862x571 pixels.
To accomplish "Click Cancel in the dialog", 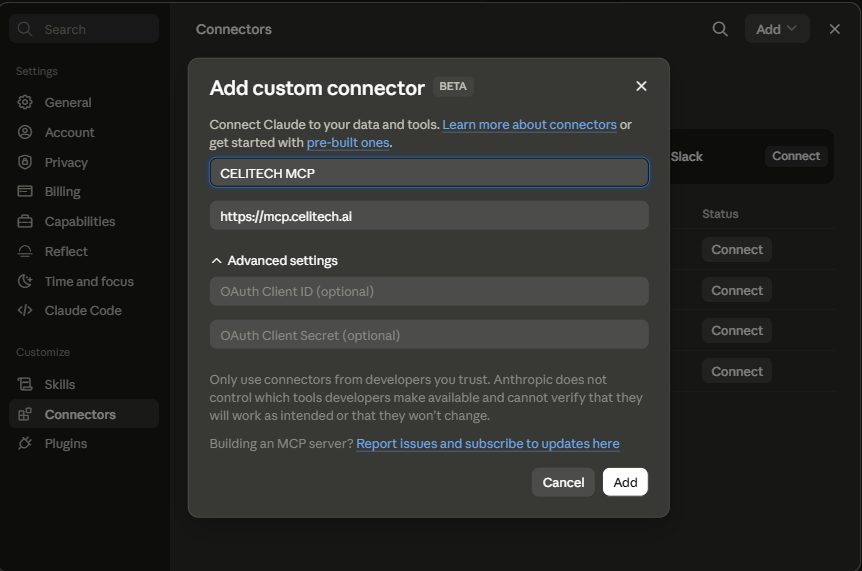I will 563,482.
